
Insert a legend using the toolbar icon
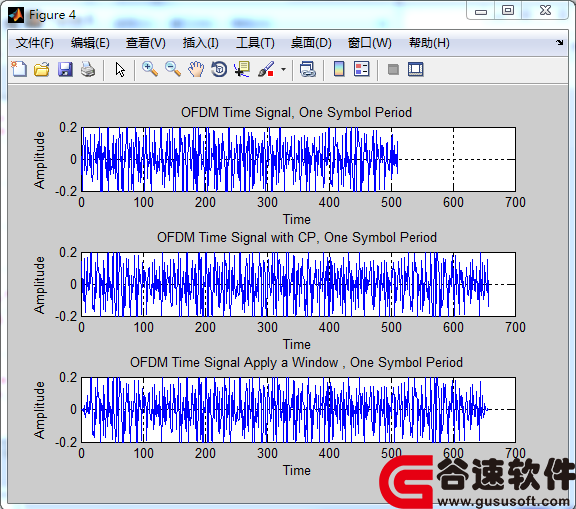click(362, 69)
